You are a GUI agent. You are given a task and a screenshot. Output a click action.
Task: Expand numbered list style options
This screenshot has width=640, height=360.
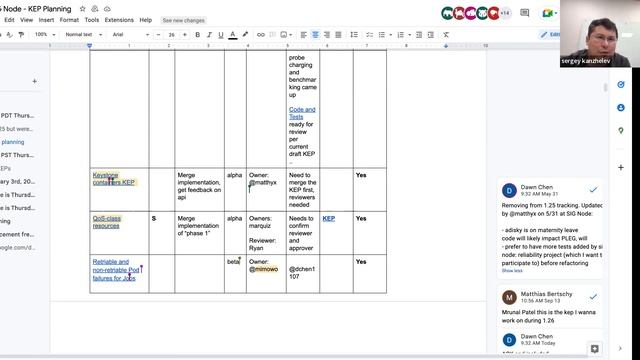coord(409,35)
